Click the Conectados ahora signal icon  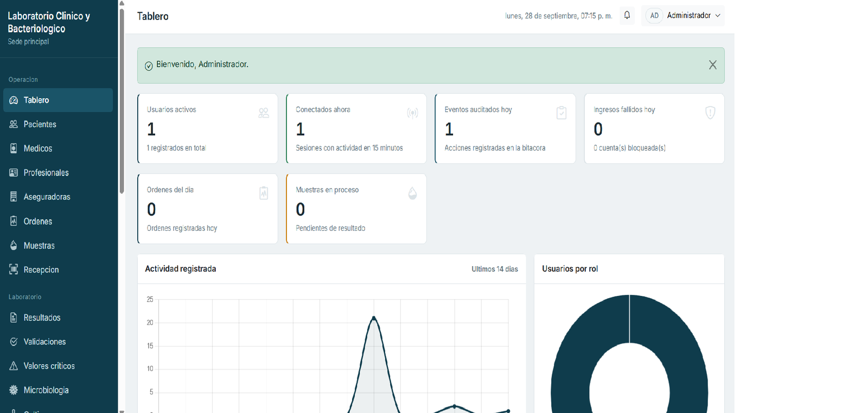point(413,113)
